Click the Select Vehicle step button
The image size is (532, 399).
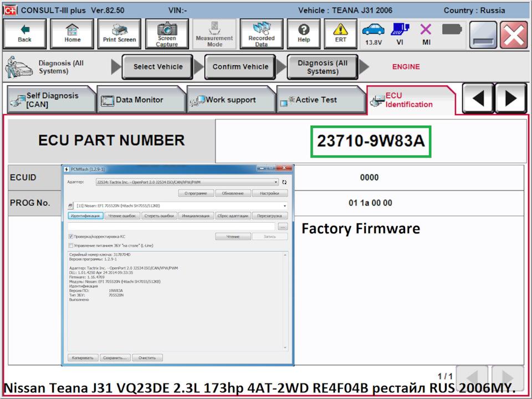157,67
